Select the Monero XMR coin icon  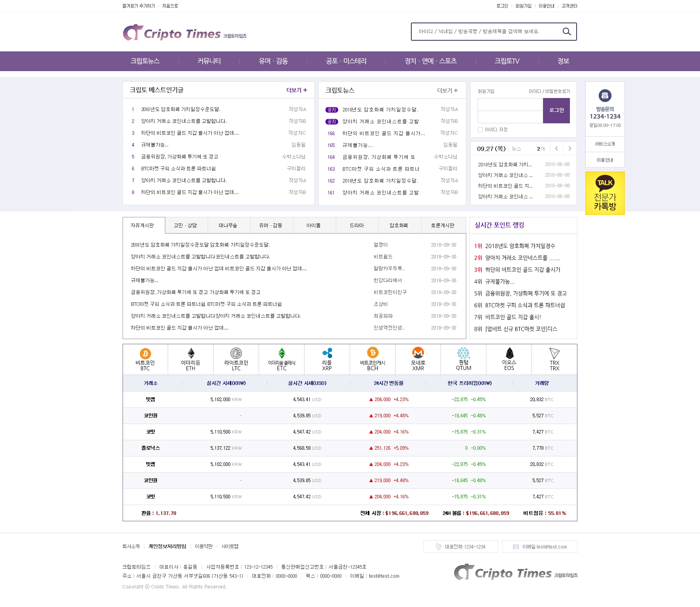[418, 353]
